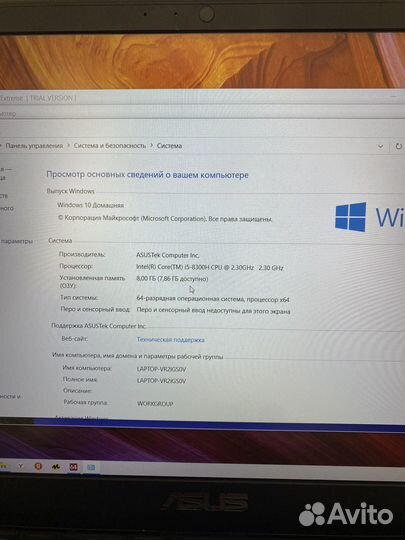Click the 'параметры' sidebar link

[17, 241]
